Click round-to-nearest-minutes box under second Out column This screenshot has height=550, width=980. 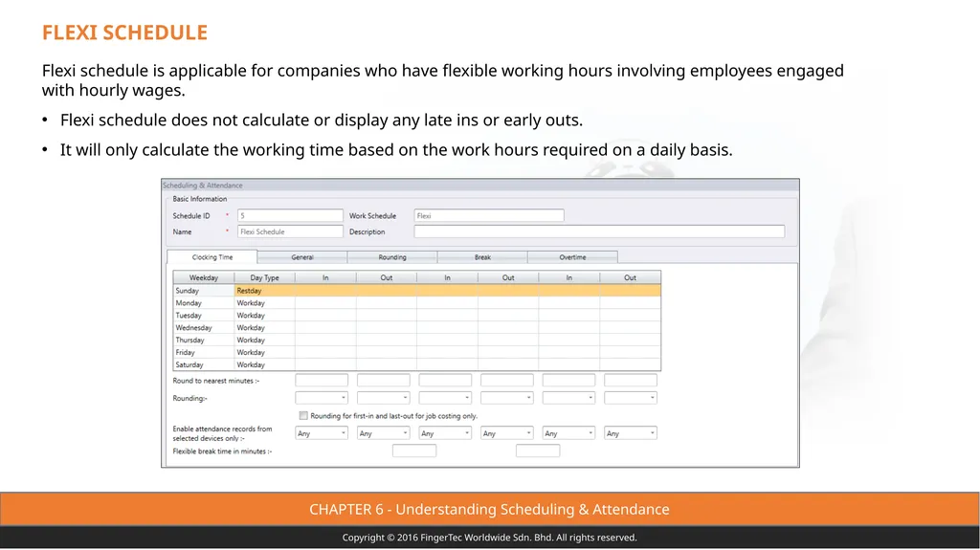[507, 380]
